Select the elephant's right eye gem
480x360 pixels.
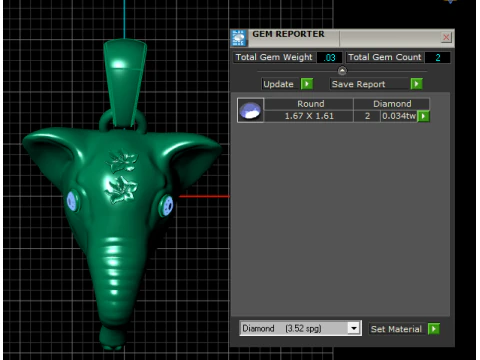coord(167,205)
